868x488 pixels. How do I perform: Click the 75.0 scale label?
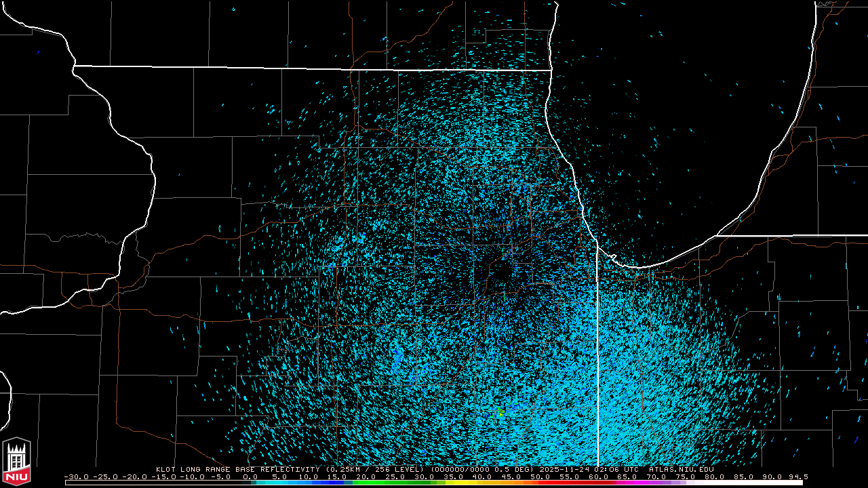[686, 476]
